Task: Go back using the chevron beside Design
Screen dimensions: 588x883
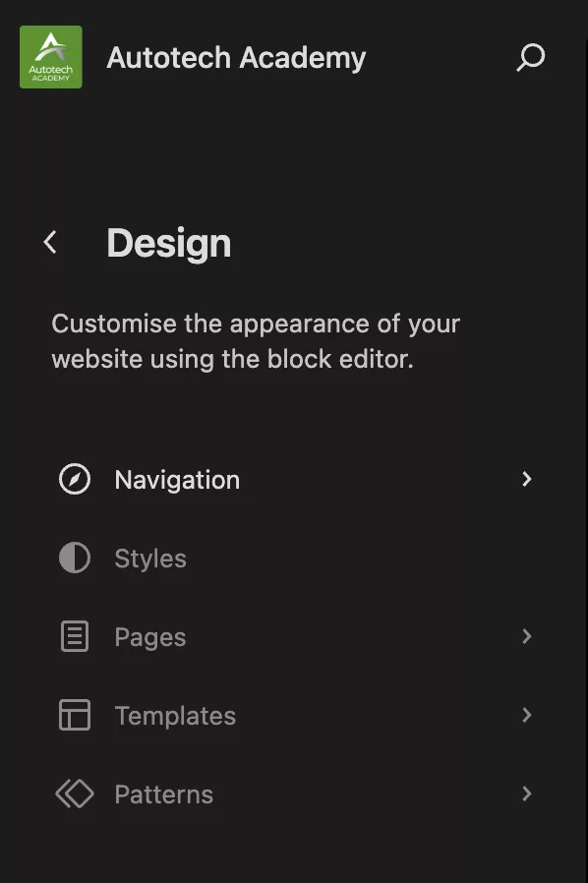Action: coord(50,242)
